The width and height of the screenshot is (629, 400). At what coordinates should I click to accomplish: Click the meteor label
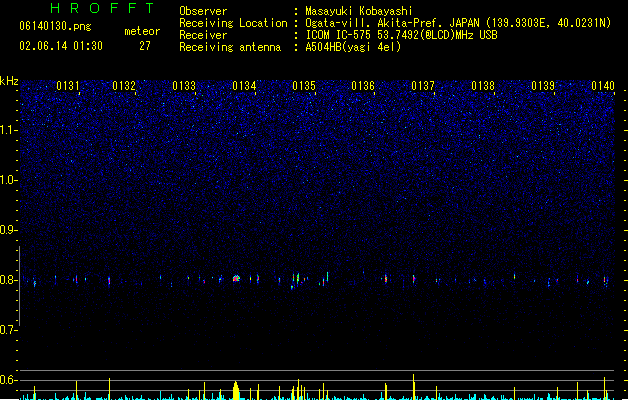click(142, 31)
